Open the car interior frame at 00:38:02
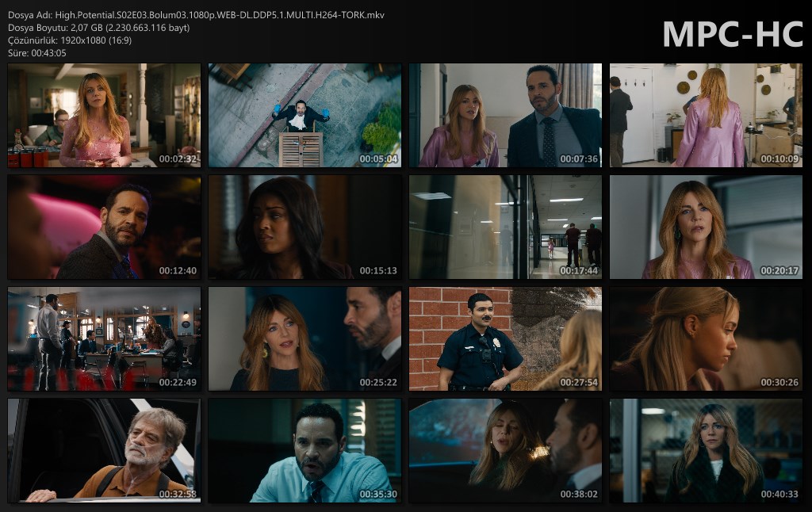Image resolution: width=812 pixels, height=512 pixels. pos(505,451)
